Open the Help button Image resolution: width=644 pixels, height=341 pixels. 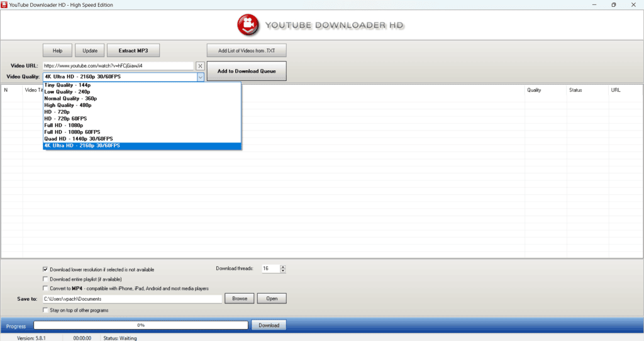click(57, 50)
